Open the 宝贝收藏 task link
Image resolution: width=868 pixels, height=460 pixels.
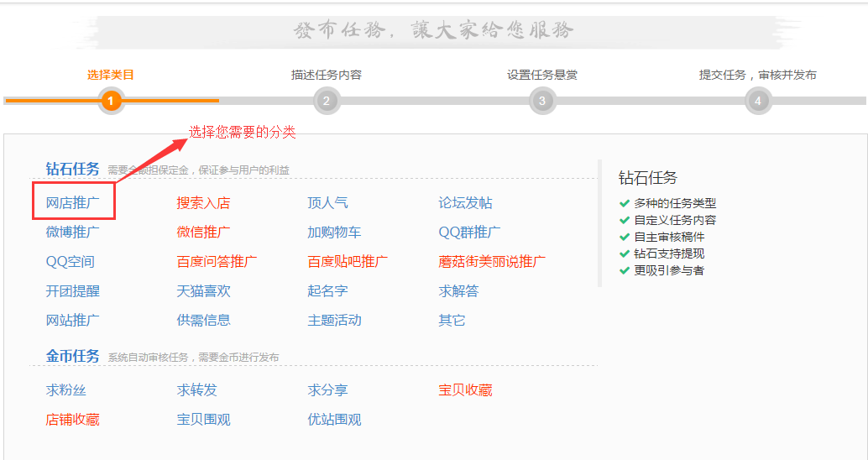click(465, 390)
